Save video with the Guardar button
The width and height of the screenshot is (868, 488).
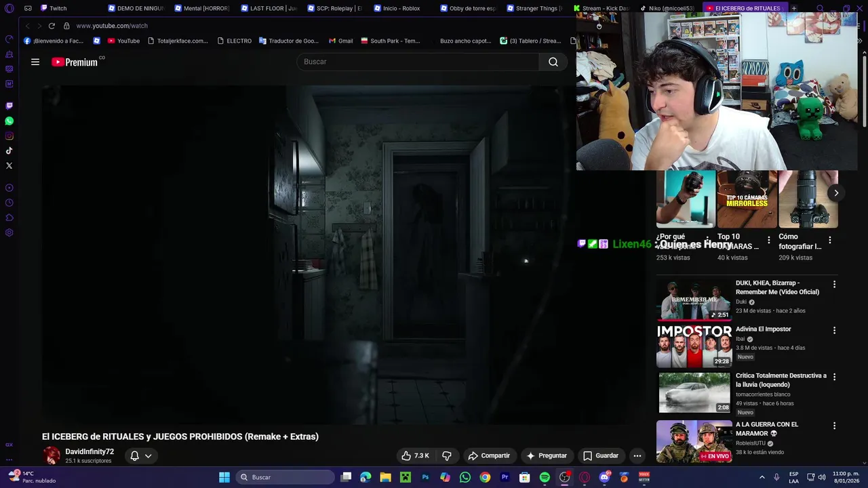point(601,455)
